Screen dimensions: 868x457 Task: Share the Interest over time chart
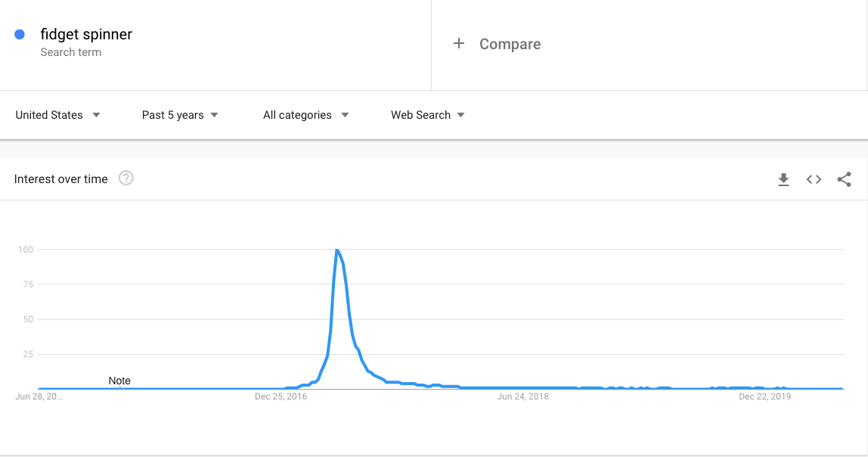click(x=844, y=179)
